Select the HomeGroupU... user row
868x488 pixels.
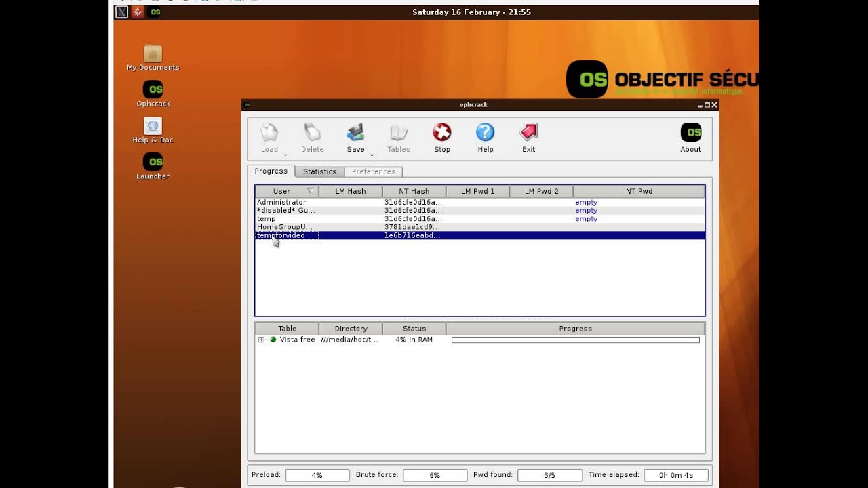point(480,227)
